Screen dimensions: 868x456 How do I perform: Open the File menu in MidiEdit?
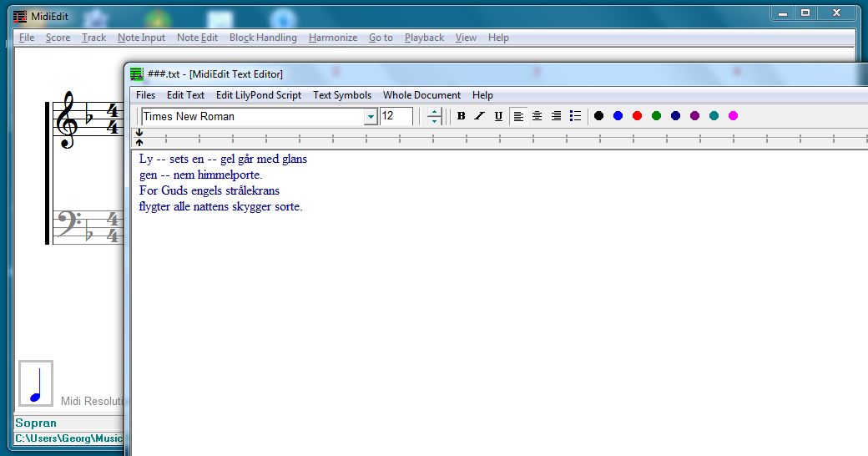[x=27, y=38]
